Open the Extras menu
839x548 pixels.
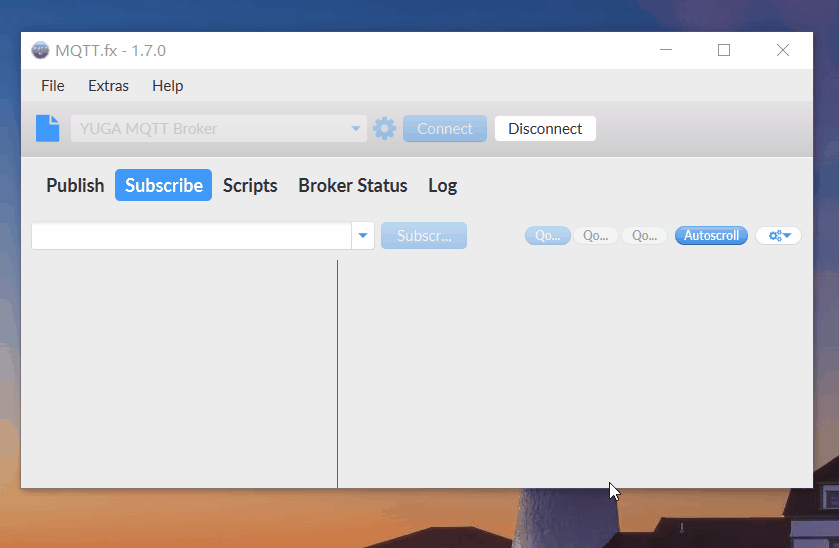(109, 86)
